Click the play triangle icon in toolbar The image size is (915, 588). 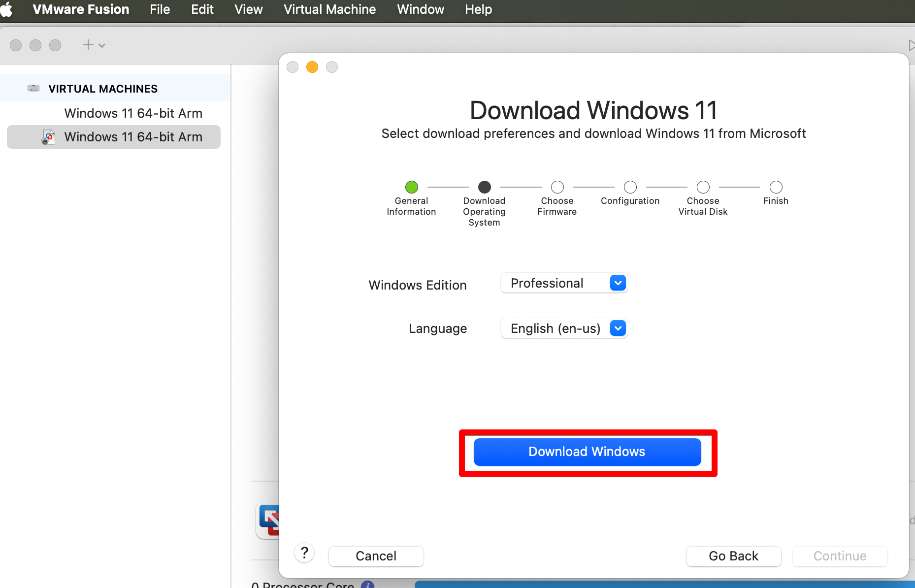(x=912, y=45)
